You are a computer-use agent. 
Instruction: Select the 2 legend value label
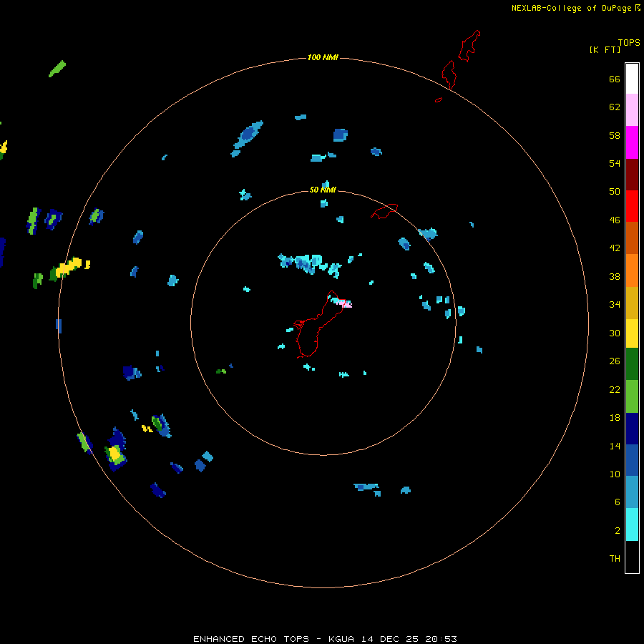pos(618,530)
